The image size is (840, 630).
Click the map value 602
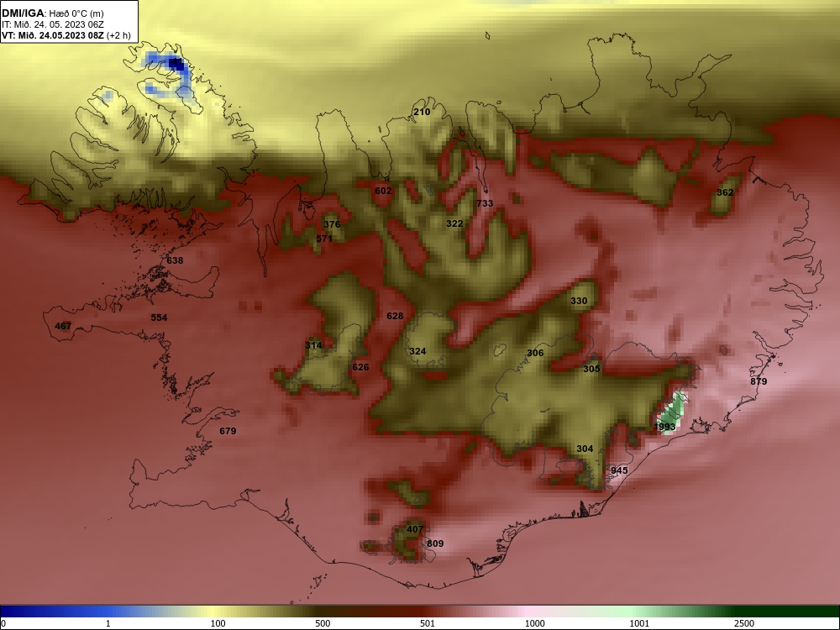tap(383, 191)
